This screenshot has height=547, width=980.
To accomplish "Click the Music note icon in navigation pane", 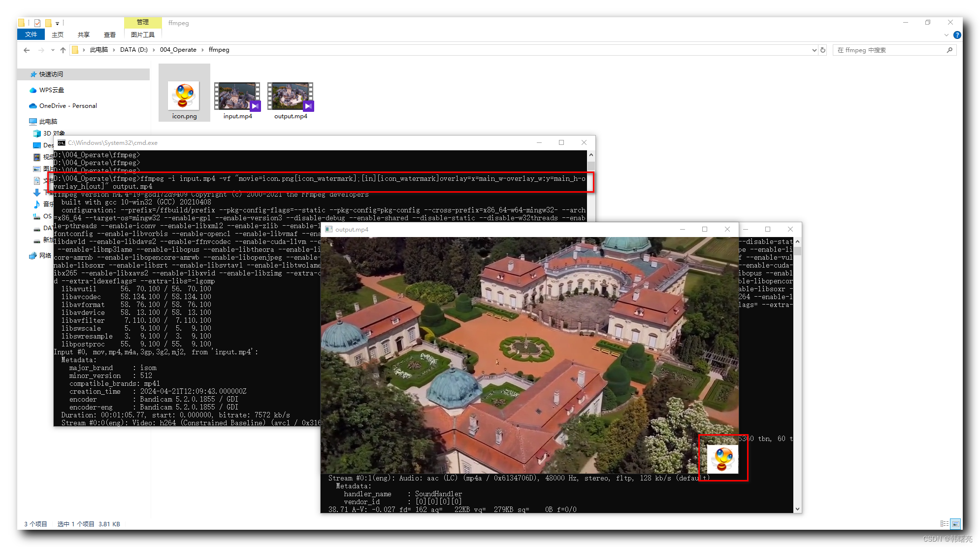I will click(37, 204).
